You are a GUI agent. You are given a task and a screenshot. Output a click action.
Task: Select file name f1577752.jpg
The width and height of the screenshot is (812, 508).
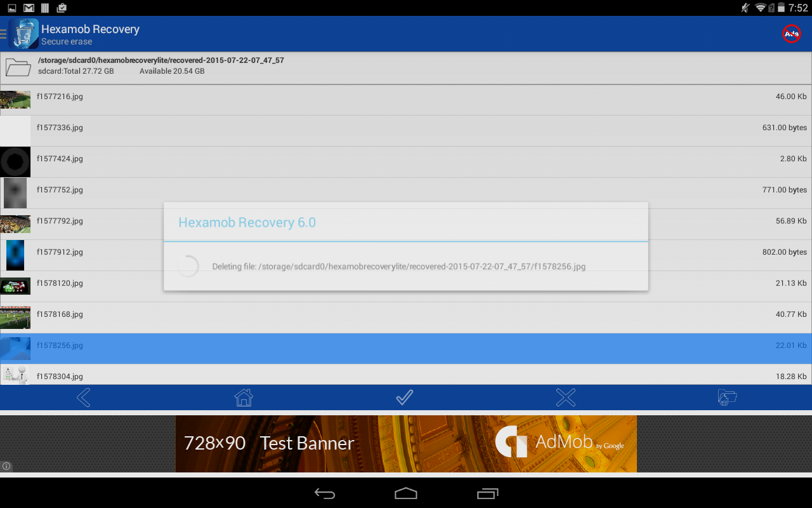(x=60, y=190)
